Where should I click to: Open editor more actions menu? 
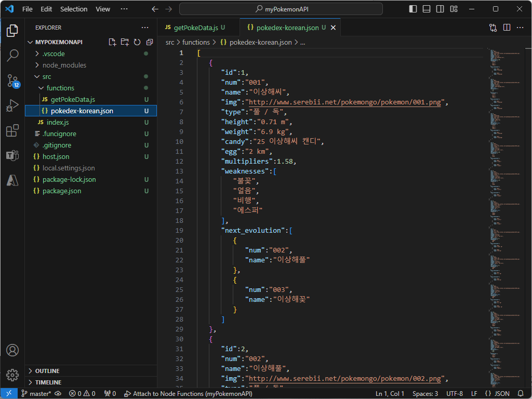pyautogui.click(x=520, y=28)
